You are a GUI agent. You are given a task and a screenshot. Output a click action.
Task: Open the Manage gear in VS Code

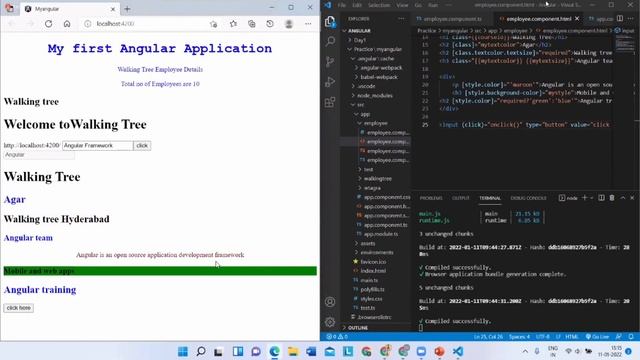(x=330, y=322)
